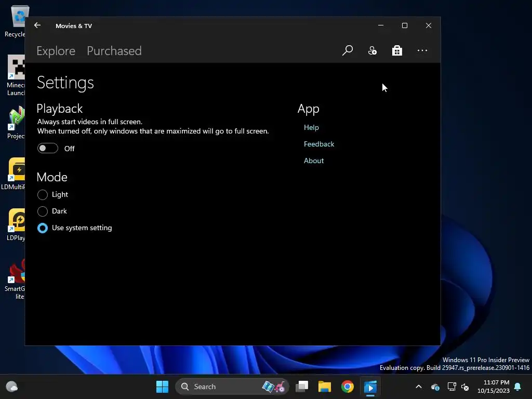Minimize the Movies & TV window
The height and width of the screenshot is (399, 532).
tap(381, 25)
